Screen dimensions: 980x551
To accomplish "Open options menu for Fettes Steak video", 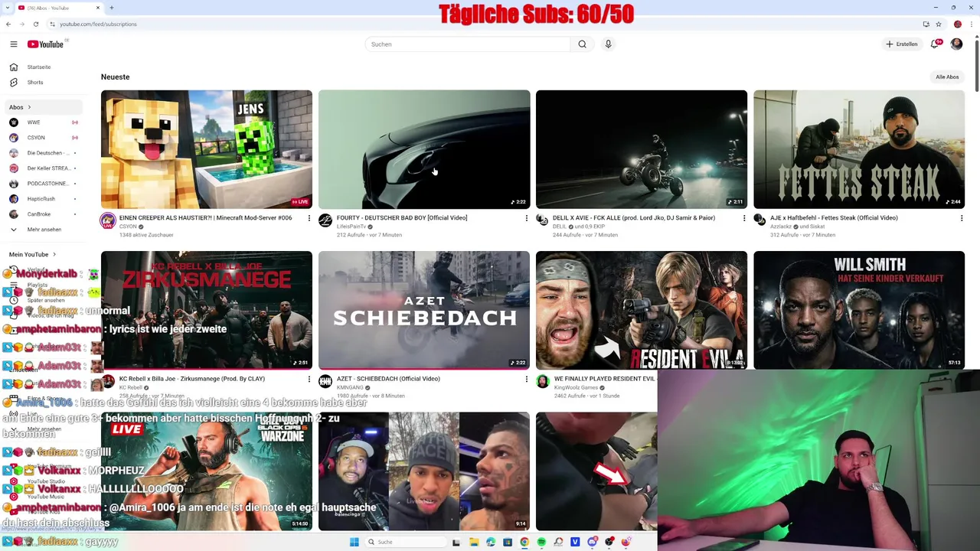I will (x=961, y=218).
